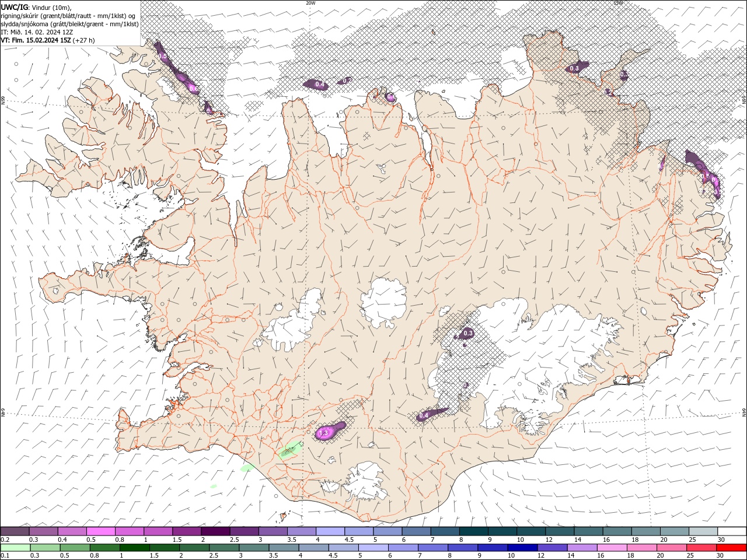747x560 pixels.
Task: Click the "15W" longitude label
Action: point(618,3)
